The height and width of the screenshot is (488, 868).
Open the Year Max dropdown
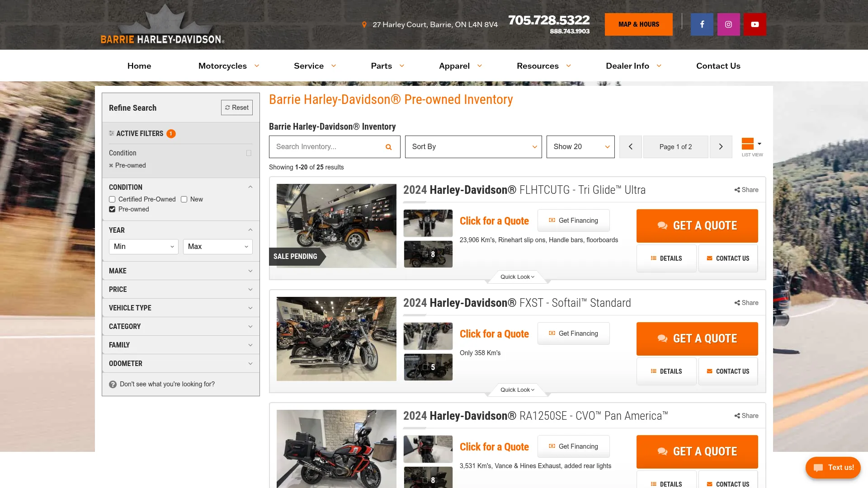coord(218,247)
